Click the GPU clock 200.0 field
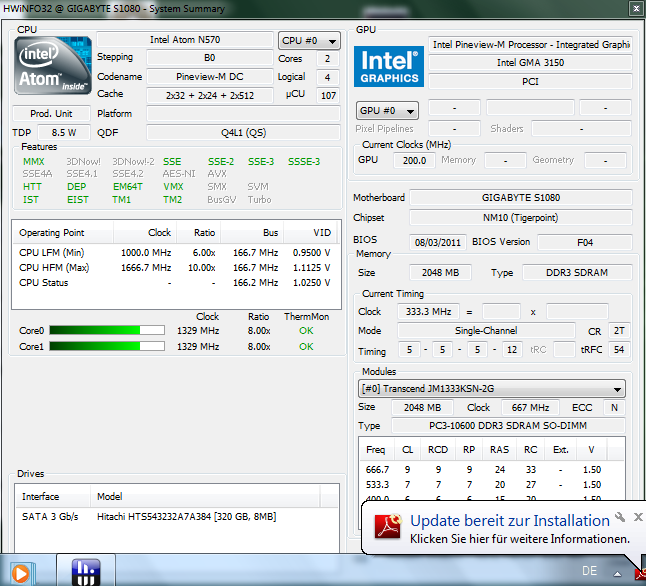The image size is (646, 586). coord(414,160)
